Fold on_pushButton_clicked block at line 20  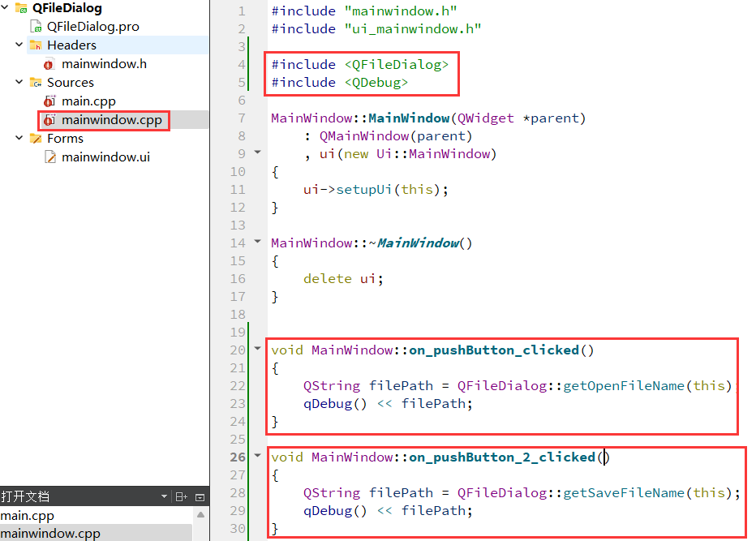[257, 348]
